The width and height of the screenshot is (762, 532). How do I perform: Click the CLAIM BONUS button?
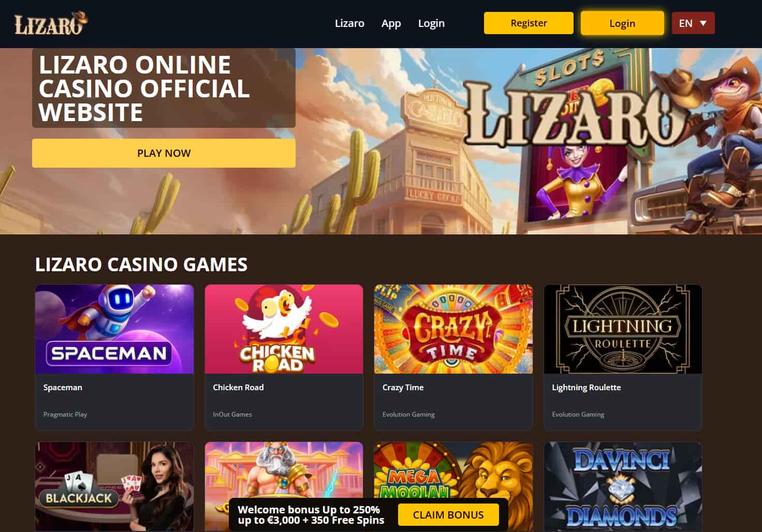[x=448, y=515]
